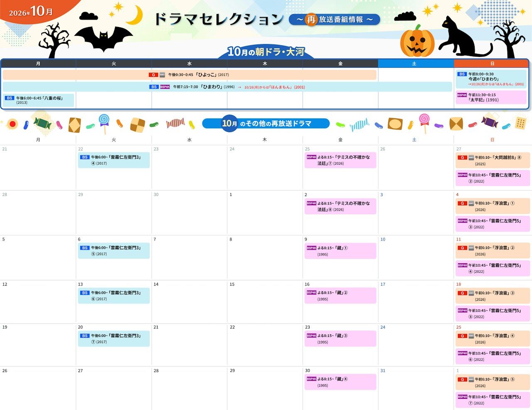Open 雲霧仁左衛門5 ③ on October 4
The width and height of the screenshot is (532, 410).
click(493, 224)
